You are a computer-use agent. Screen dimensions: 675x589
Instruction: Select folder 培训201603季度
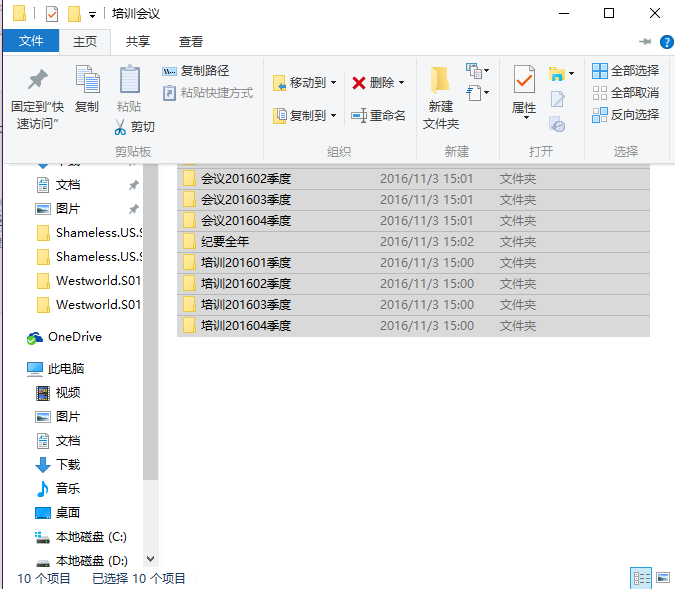413,305
